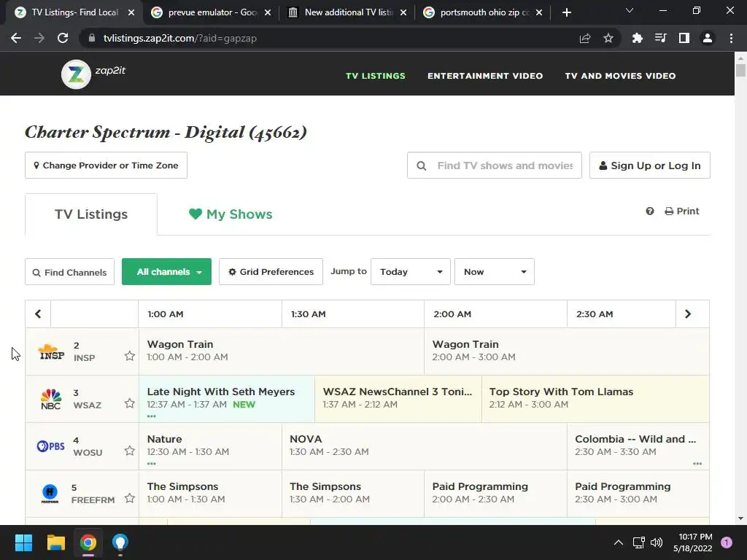Click the browser address bar URL
The width and height of the screenshot is (747, 560).
click(180, 38)
